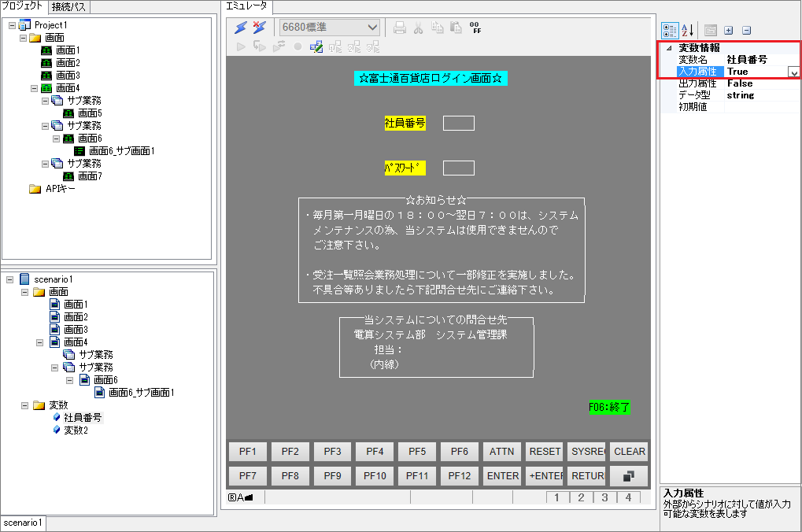802x532 pixels.
Task: Collapse the scenario1 root node
Action: [9, 279]
